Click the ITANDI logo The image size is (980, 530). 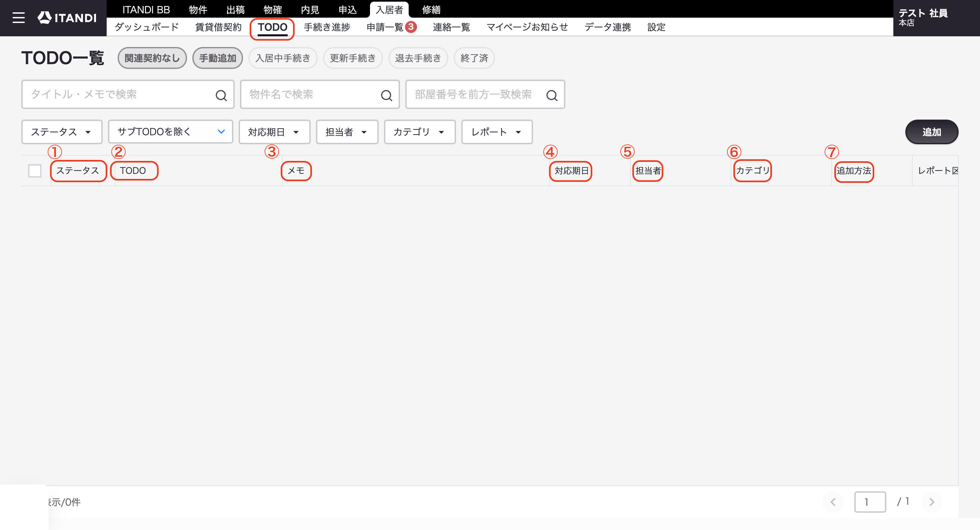coord(67,18)
